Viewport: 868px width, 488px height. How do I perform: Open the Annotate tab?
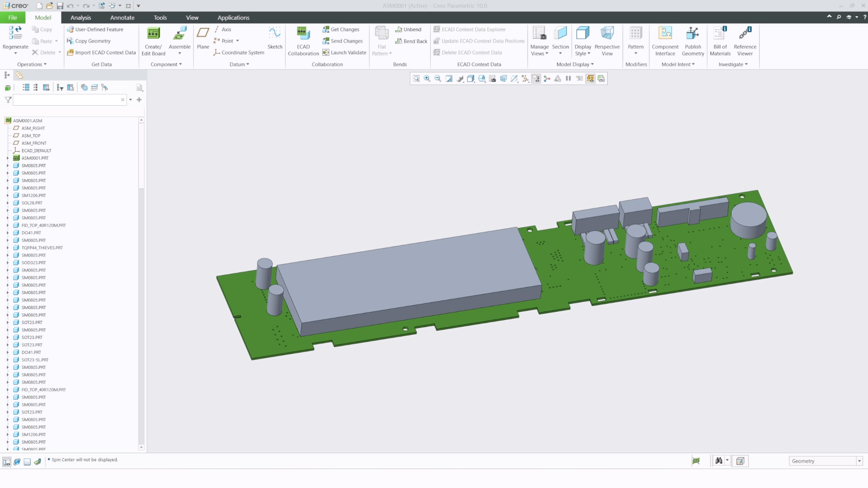point(123,18)
